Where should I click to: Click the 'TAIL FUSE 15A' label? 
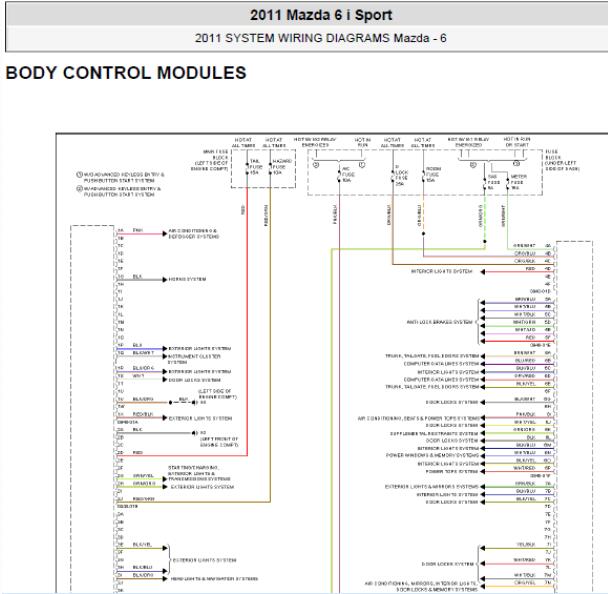(256, 167)
